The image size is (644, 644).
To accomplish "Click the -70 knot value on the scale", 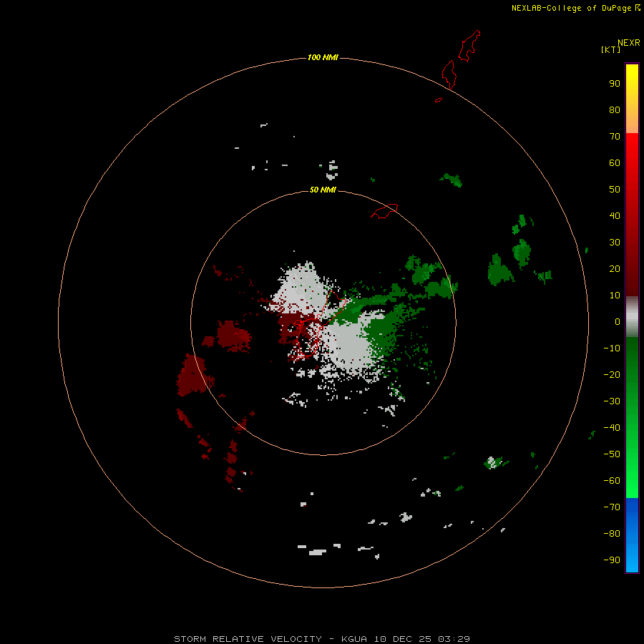I will (612, 507).
